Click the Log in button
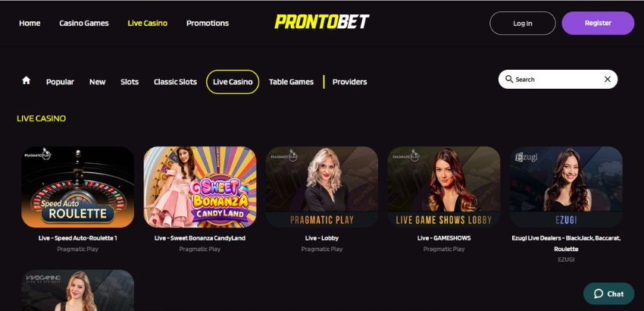This screenshot has height=311, width=644. [523, 23]
